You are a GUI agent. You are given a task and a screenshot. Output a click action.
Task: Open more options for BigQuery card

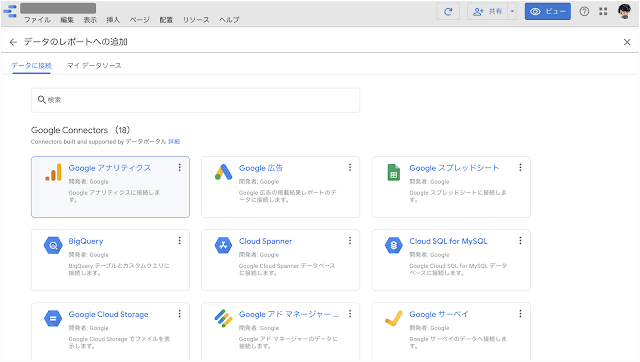click(180, 241)
